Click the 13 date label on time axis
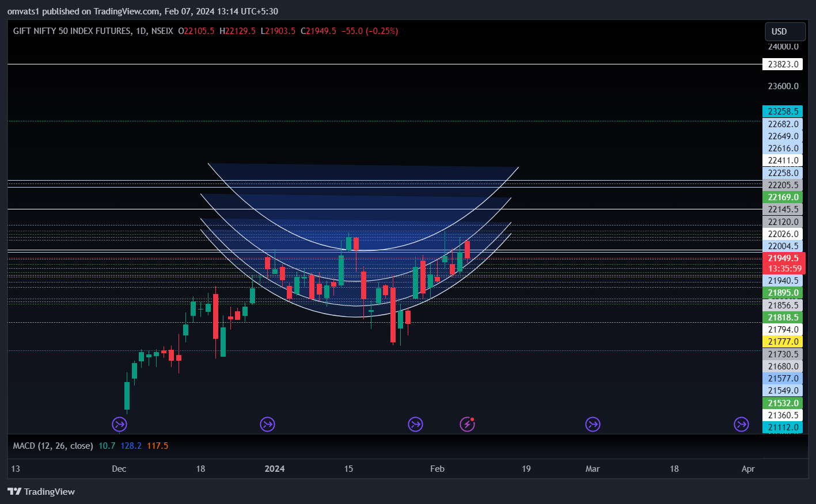This screenshot has height=504, width=816. tap(16, 469)
